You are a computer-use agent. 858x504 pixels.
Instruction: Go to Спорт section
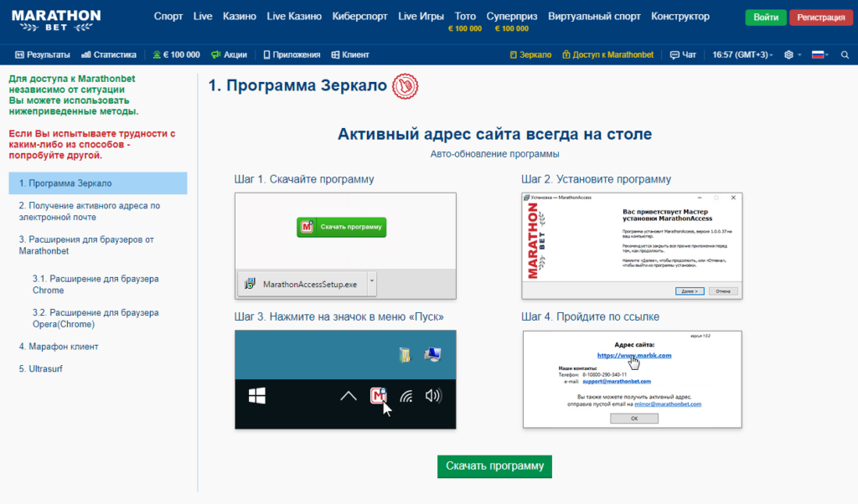[x=168, y=17]
